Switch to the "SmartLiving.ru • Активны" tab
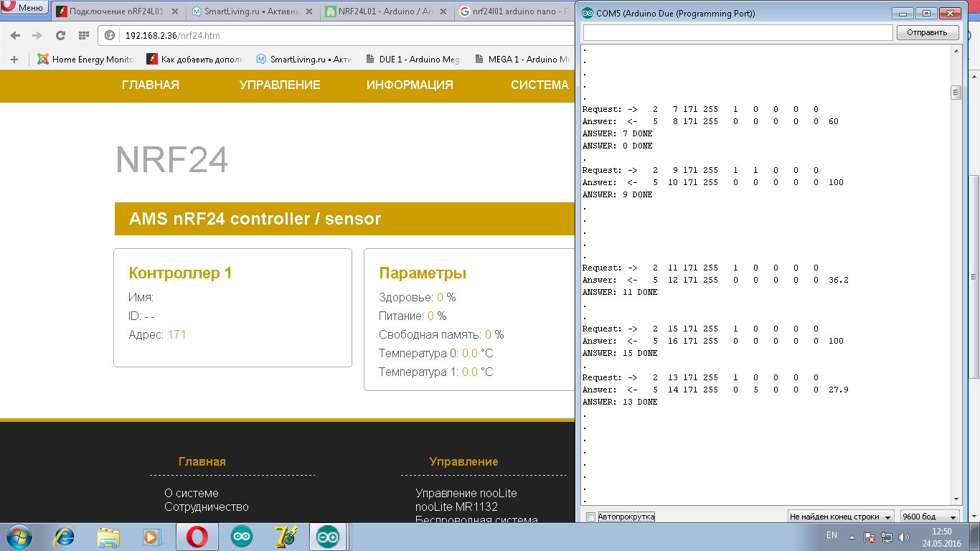 pyautogui.click(x=253, y=11)
